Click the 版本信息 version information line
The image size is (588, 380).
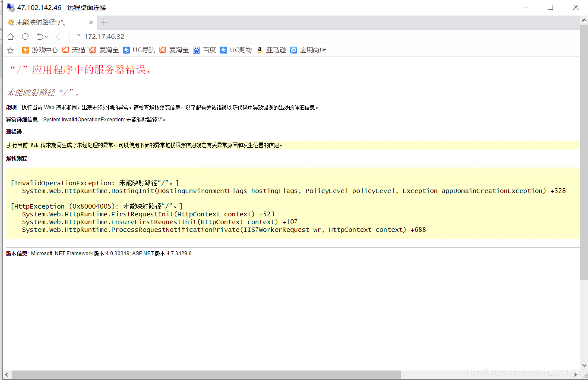(99, 253)
